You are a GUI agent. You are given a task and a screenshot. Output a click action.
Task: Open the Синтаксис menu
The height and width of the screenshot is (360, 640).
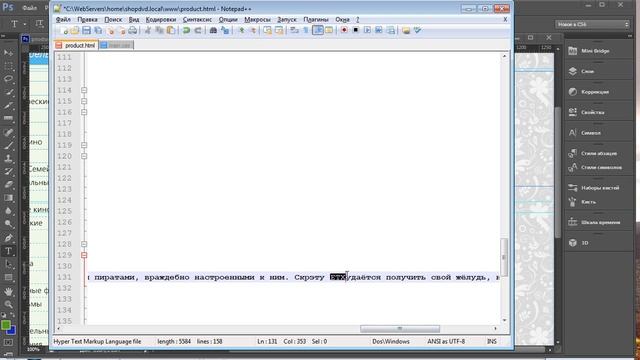point(197,19)
